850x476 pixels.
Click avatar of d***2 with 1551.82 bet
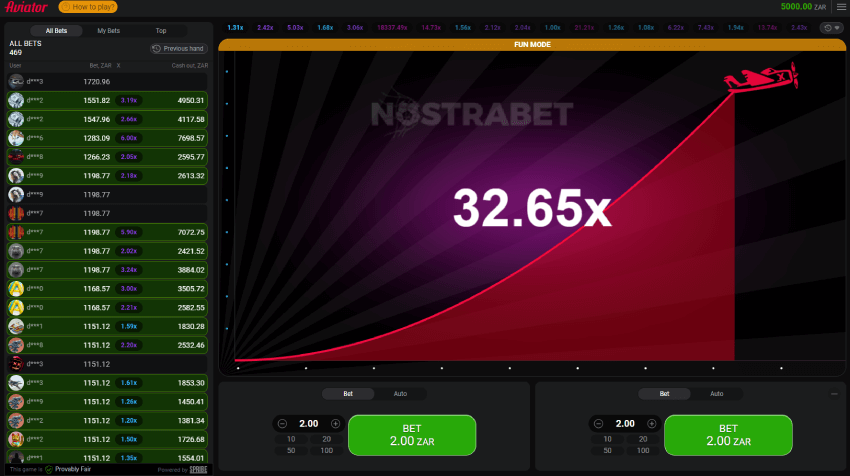pos(16,100)
